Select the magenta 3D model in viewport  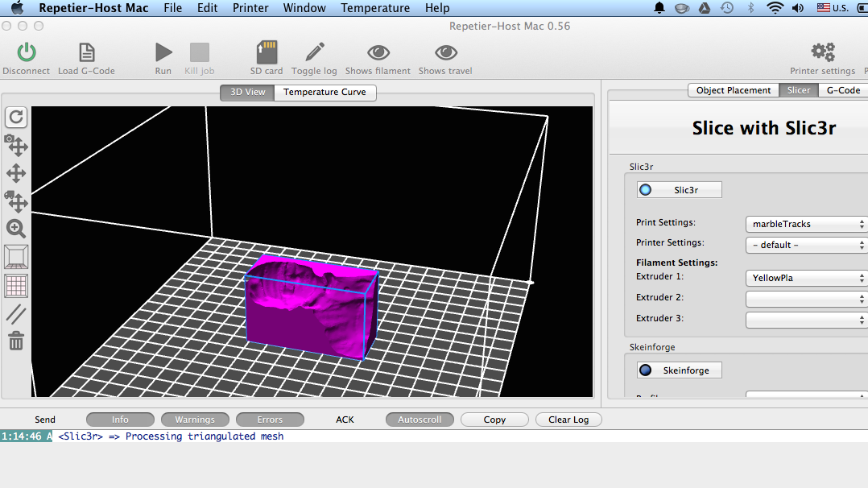pyautogui.click(x=312, y=306)
